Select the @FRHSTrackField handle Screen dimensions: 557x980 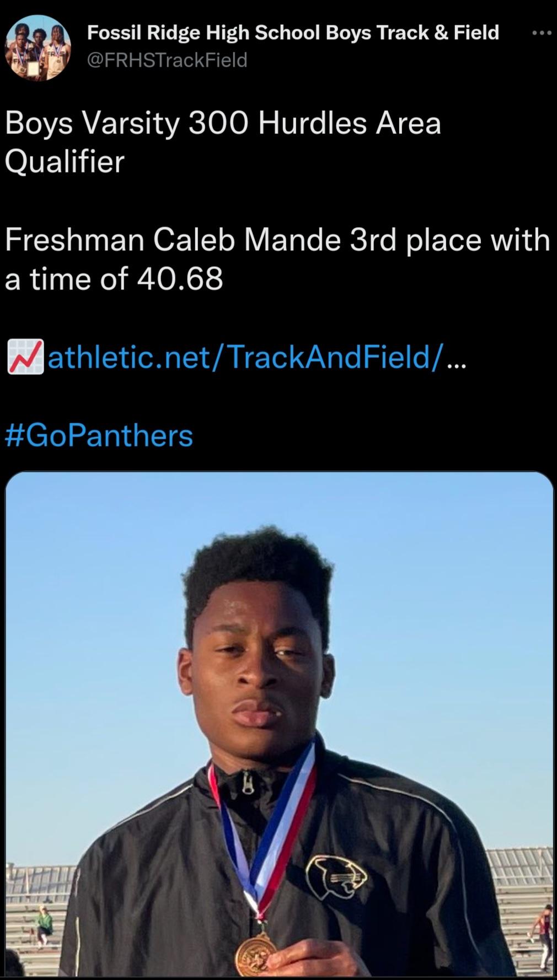click(x=168, y=60)
